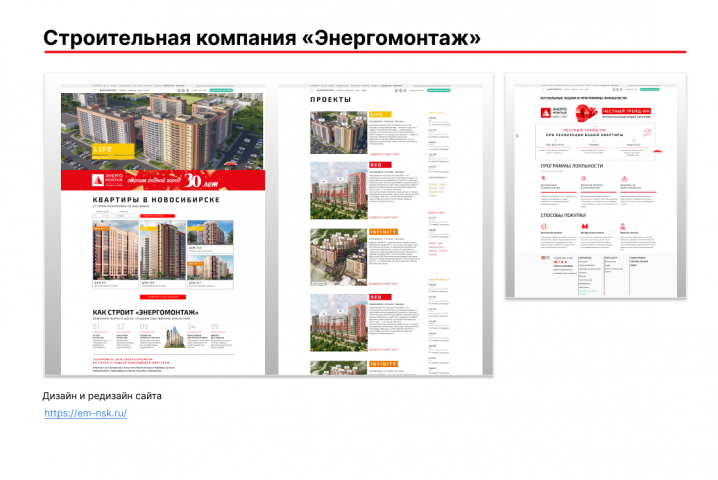Open the tall leftmost building card on the homepage
Viewport: 718px width, 480px height.
click(115, 255)
